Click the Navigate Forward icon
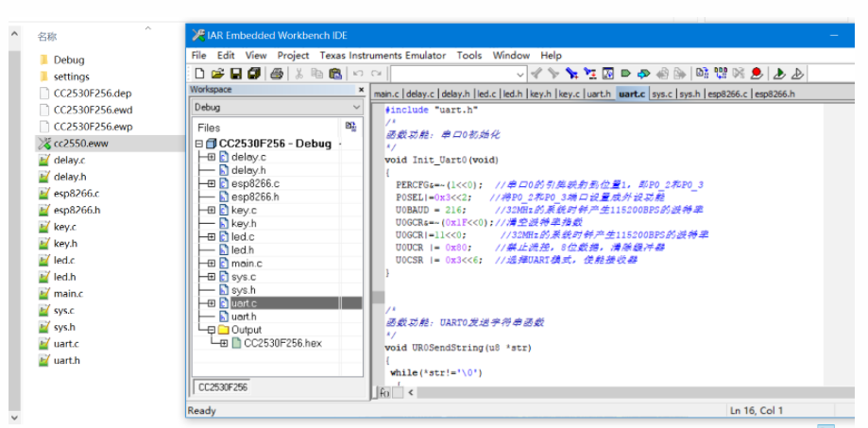868x428 pixels. coord(679,73)
